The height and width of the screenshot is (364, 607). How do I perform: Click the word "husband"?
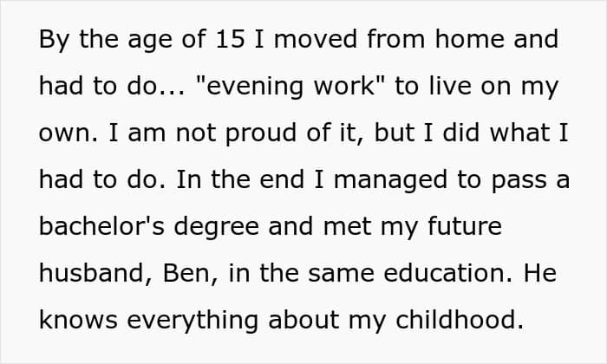[x=92, y=273]
